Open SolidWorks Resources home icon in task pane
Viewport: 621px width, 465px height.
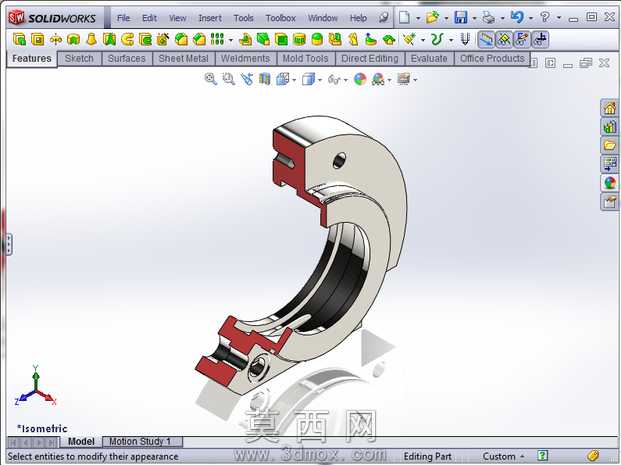click(610, 107)
